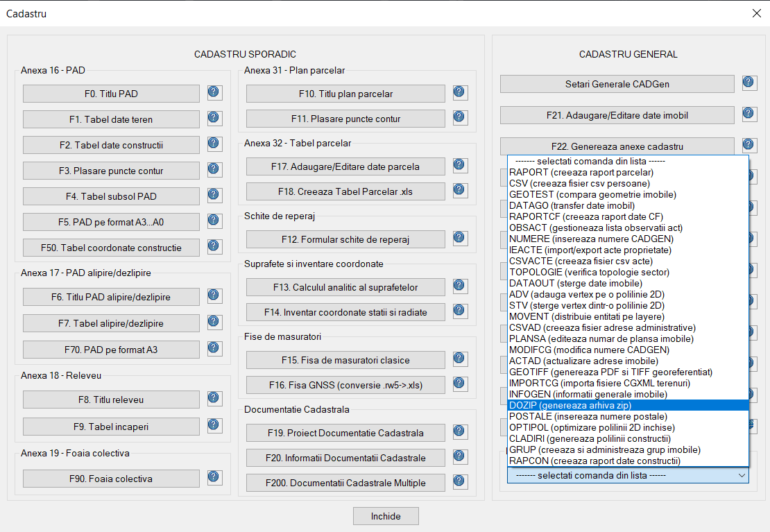Close the Cadastru dialog window
This screenshot has width=770, height=532.
click(757, 13)
